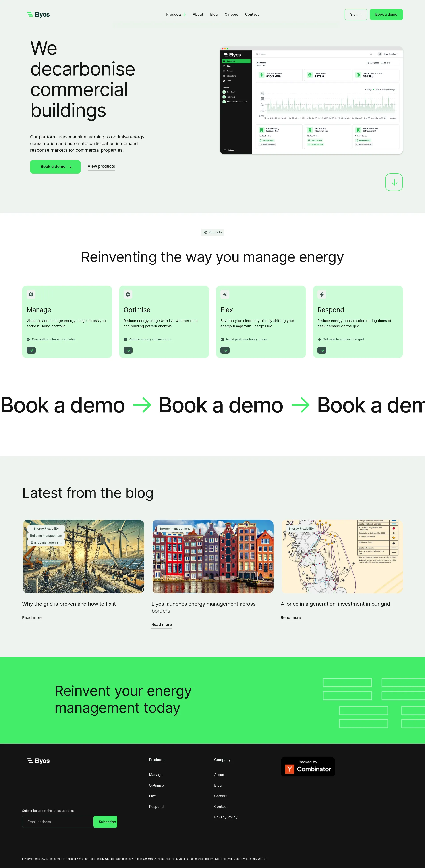Image resolution: width=425 pixels, height=868 pixels.
Task: Click the Flex card heading
Action: coord(227,310)
